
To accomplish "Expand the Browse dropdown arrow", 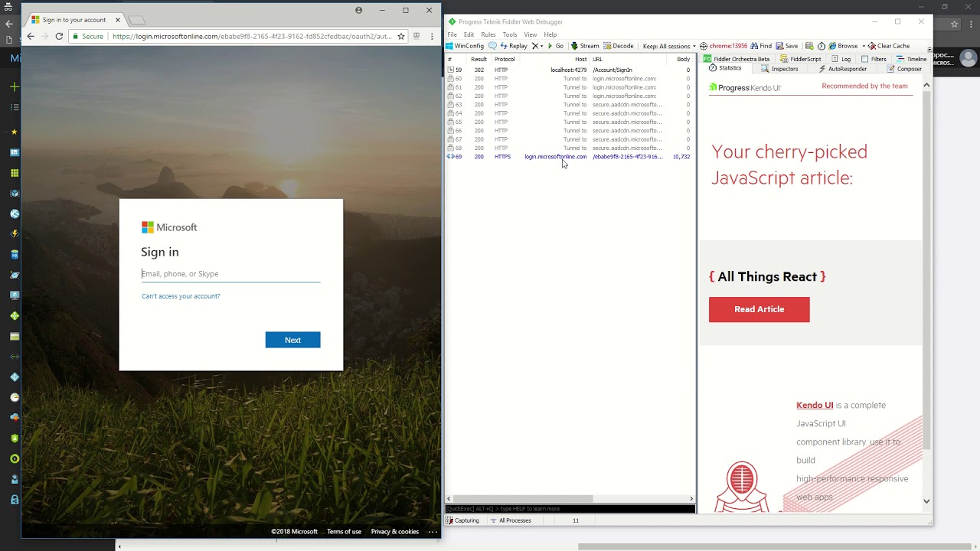I will coord(863,46).
